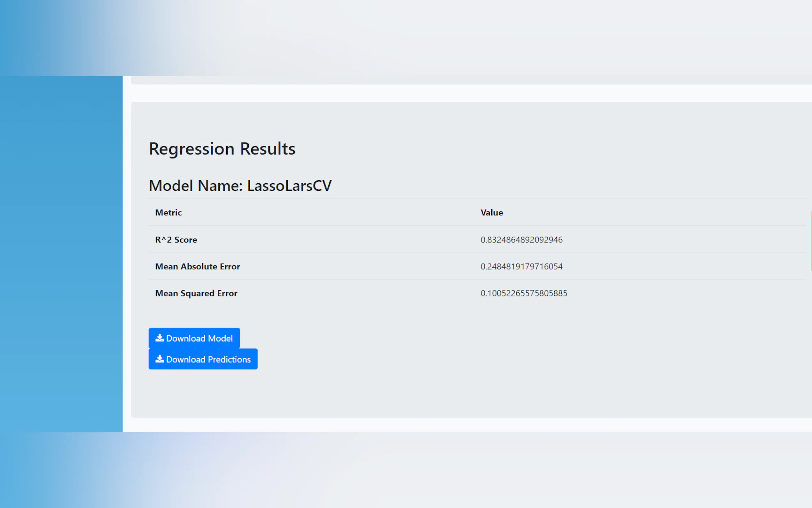Click the Download Predictions button text

point(208,359)
